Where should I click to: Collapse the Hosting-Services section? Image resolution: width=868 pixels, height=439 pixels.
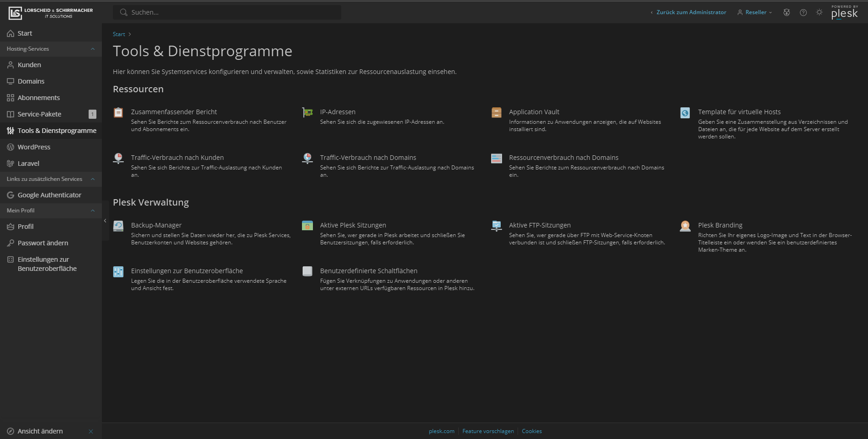click(x=93, y=49)
